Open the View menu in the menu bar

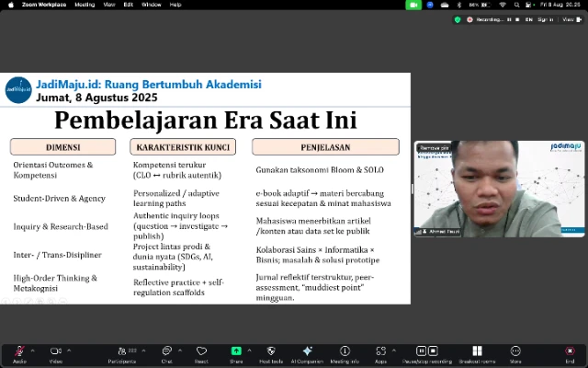(x=109, y=5)
